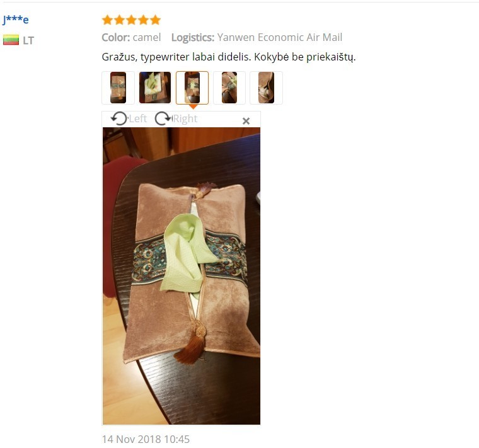479x448 pixels.
Task: Open the fourth review photo thumbnail
Action: [x=229, y=88]
